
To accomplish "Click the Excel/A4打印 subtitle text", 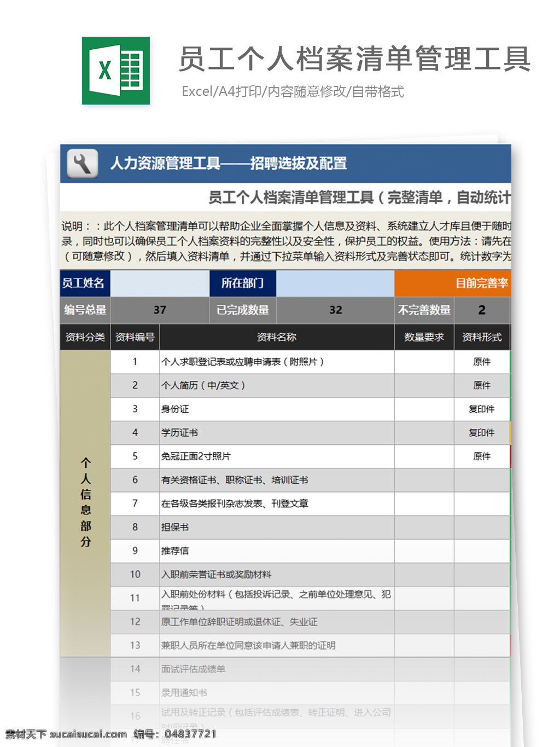I will coord(293,91).
